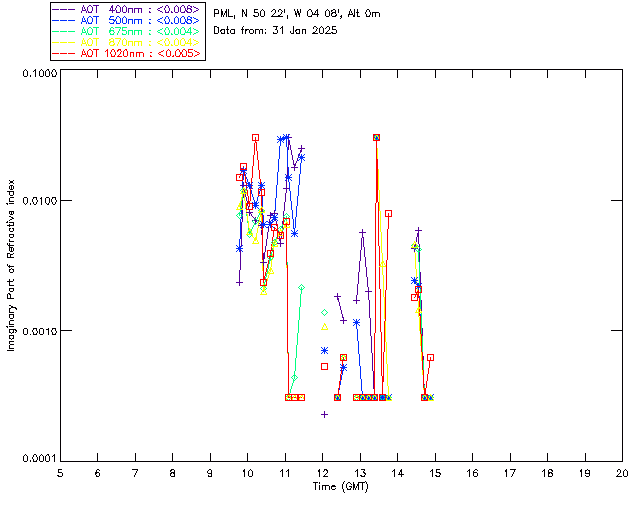Image resolution: width=640 pixels, height=512 pixels.
Task: Click the x-axis tick label 6
Action: [x=98, y=473]
